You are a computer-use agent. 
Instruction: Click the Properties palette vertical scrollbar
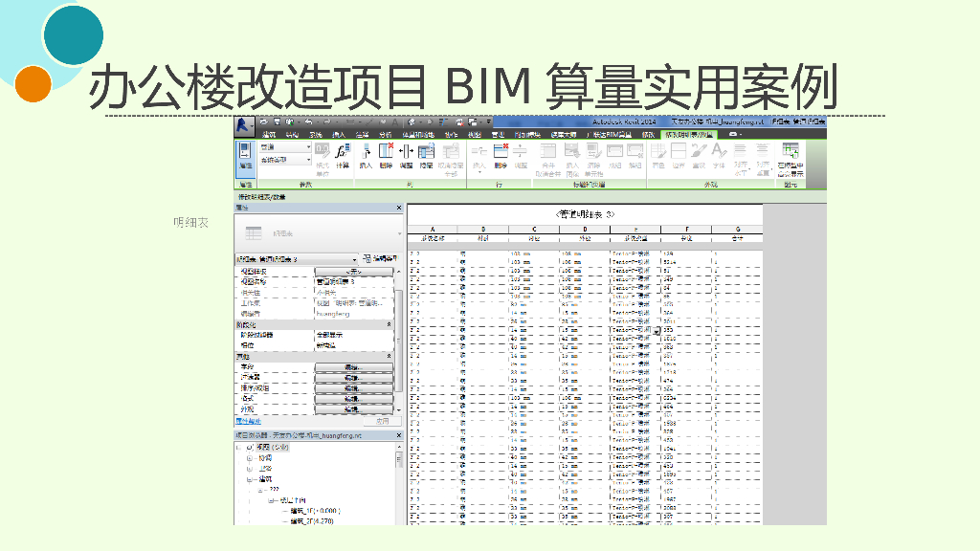pyautogui.click(x=399, y=341)
